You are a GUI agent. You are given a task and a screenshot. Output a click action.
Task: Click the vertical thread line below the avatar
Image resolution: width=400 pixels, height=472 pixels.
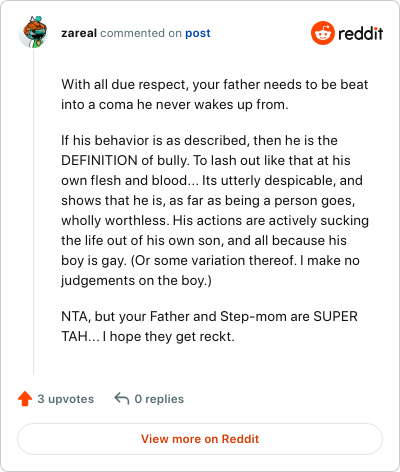(x=33, y=212)
